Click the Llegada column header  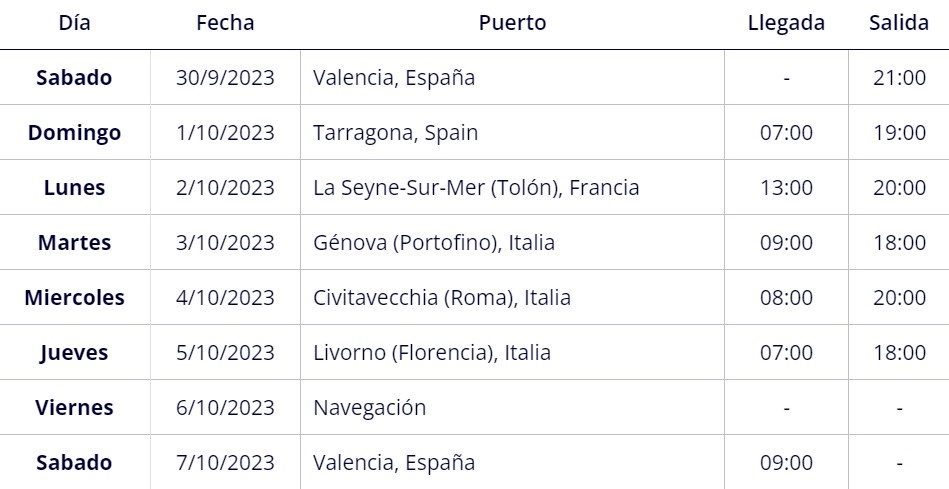[786, 23]
